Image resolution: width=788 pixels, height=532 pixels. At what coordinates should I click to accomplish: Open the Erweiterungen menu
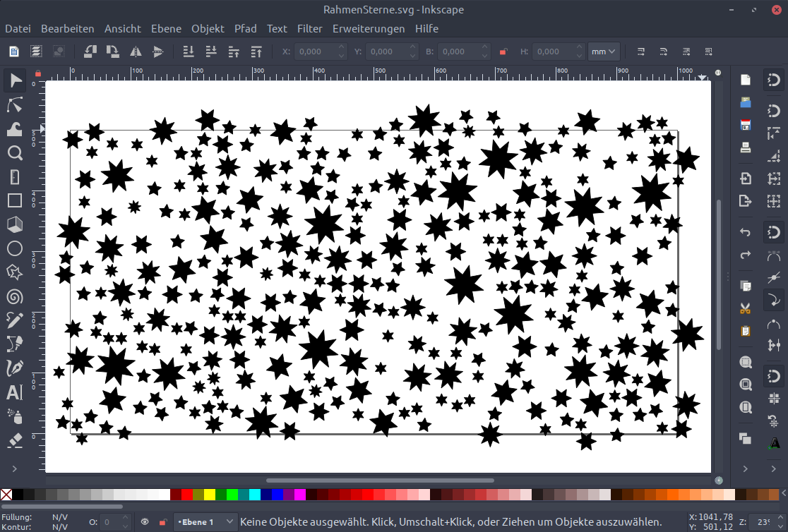(369, 29)
